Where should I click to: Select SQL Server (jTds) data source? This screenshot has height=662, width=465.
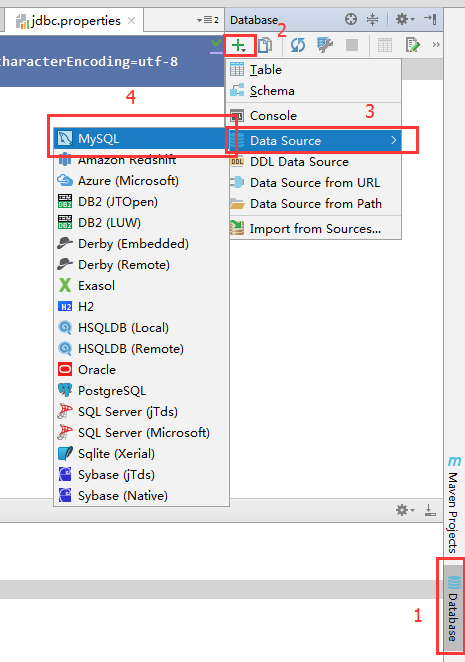click(141, 412)
